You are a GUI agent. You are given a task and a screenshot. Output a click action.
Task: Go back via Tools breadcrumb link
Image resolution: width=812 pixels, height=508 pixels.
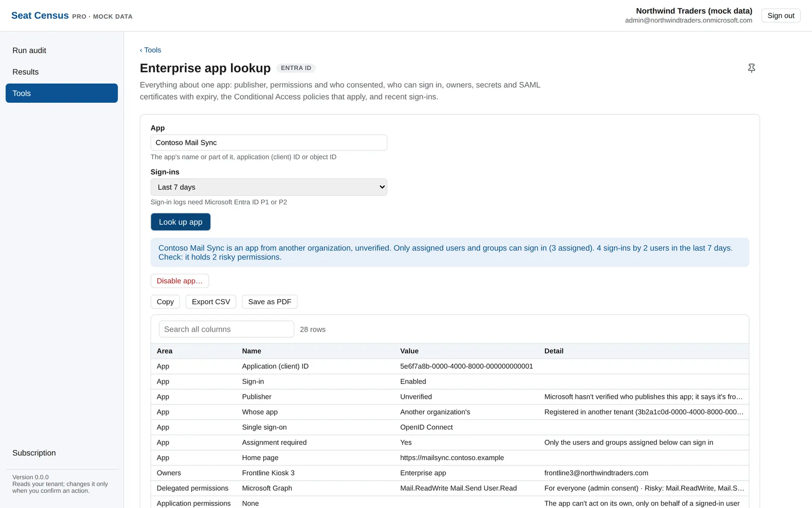(x=150, y=50)
